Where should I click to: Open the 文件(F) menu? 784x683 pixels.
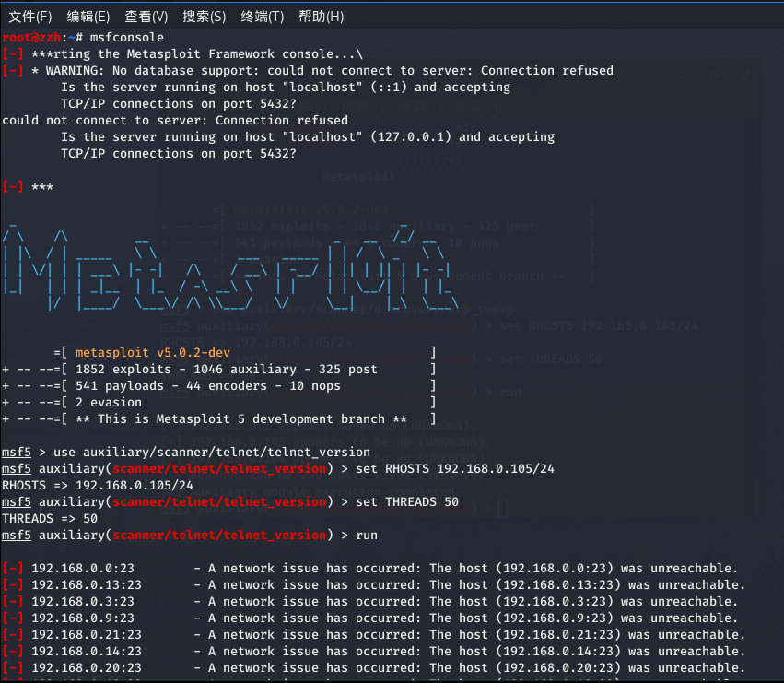pos(30,17)
